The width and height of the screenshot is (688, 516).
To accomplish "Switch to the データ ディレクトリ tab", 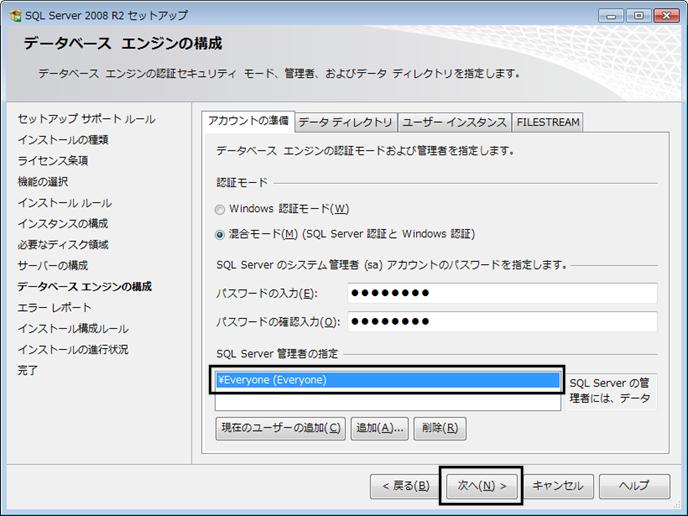I will 345,122.
